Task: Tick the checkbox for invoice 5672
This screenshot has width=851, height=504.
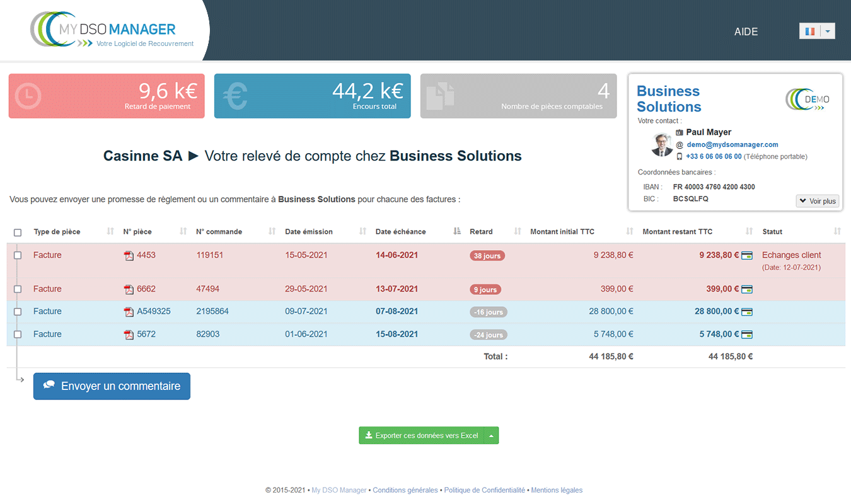Action: (x=18, y=335)
